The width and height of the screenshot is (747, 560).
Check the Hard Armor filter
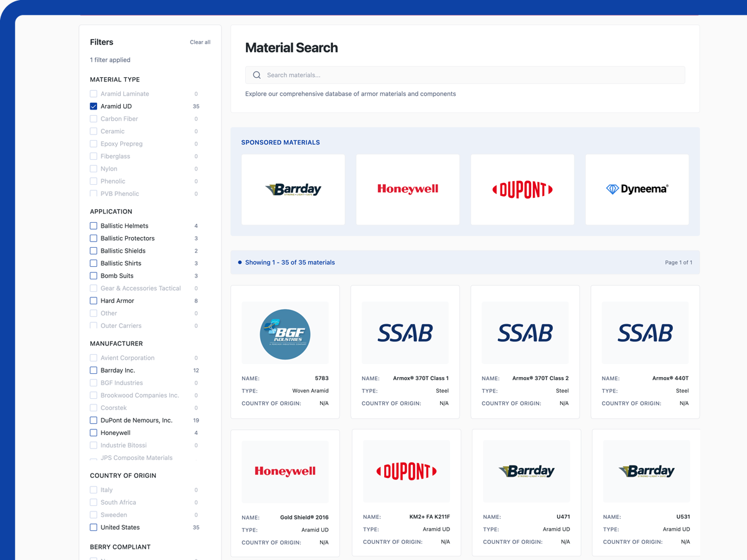pos(93,301)
